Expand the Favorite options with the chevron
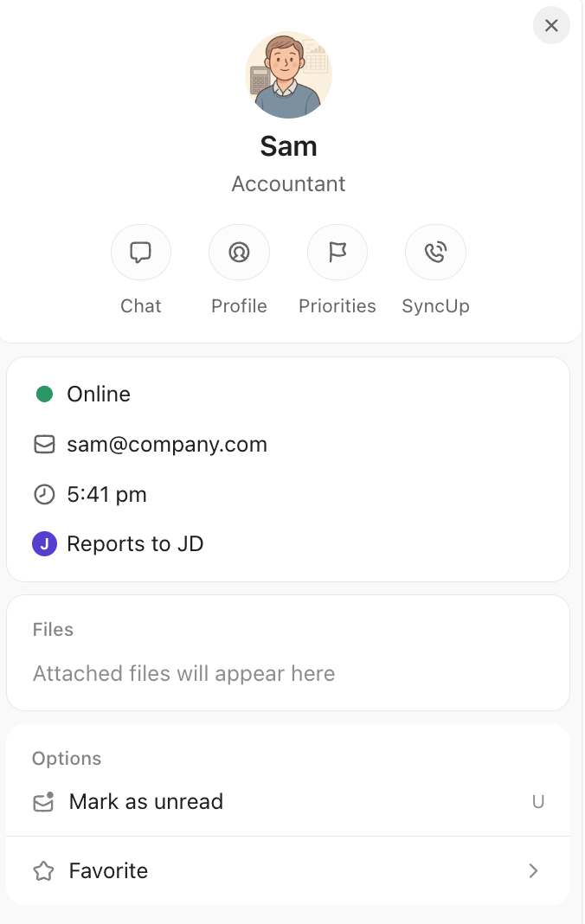Screen dimensions: 585x924 (x=533, y=871)
